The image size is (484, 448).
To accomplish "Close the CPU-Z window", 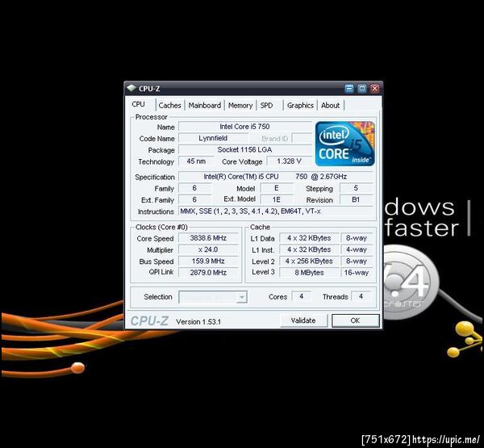I will (375, 89).
